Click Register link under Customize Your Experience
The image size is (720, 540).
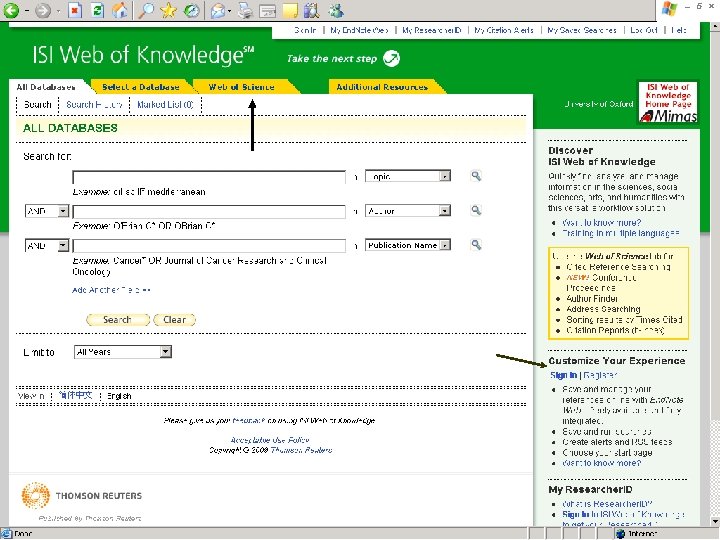600,375
